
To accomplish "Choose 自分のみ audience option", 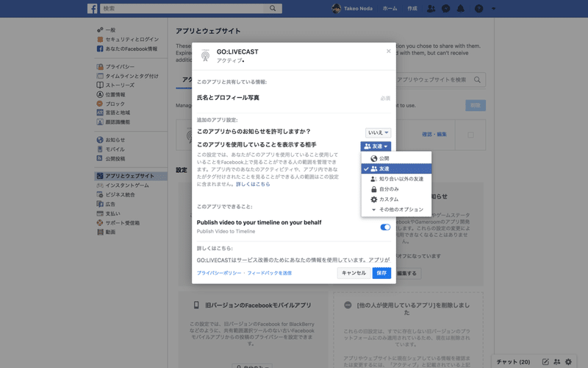I will (396, 189).
